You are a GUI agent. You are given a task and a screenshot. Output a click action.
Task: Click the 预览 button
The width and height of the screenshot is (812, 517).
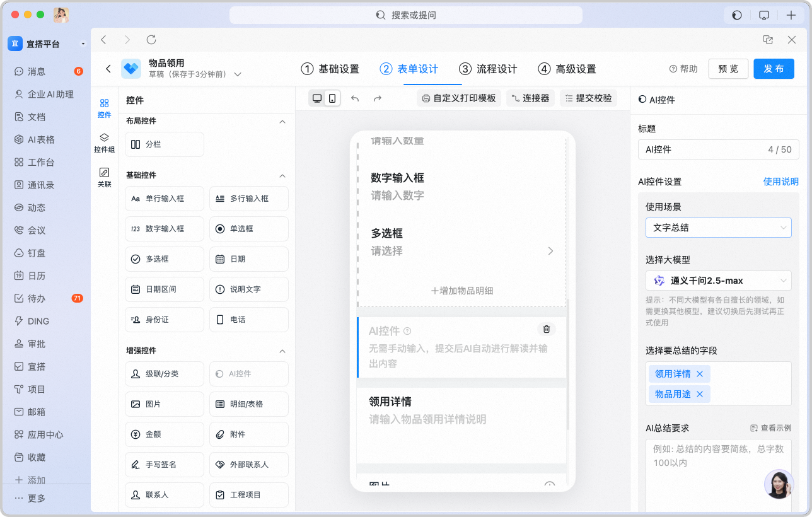click(x=728, y=69)
